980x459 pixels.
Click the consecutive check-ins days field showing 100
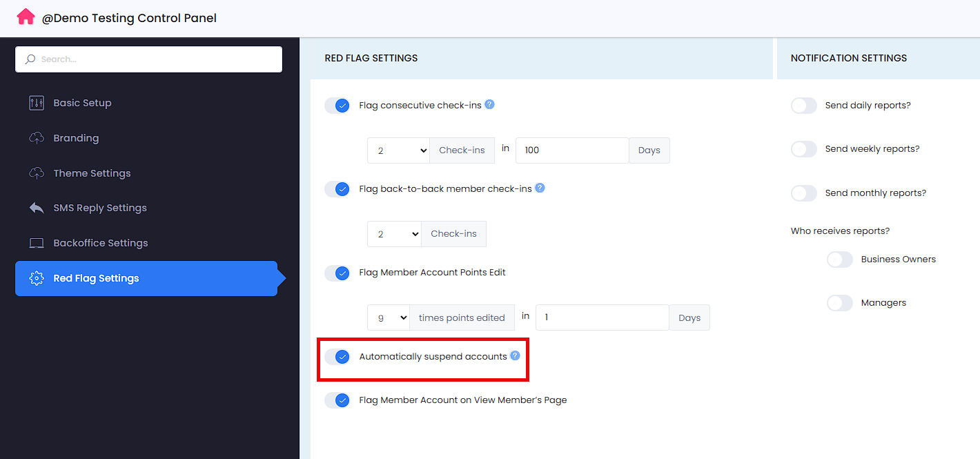click(572, 150)
